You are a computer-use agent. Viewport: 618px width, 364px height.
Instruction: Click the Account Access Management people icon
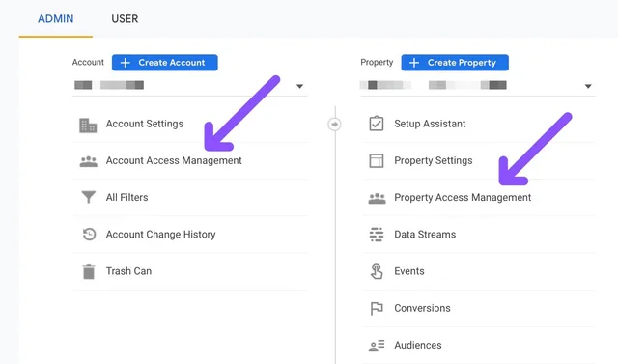tap(88, 161)
